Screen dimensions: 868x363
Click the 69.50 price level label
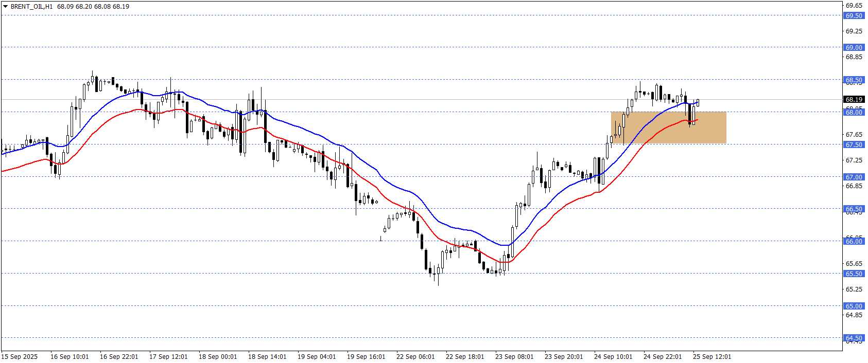(854, 16)
